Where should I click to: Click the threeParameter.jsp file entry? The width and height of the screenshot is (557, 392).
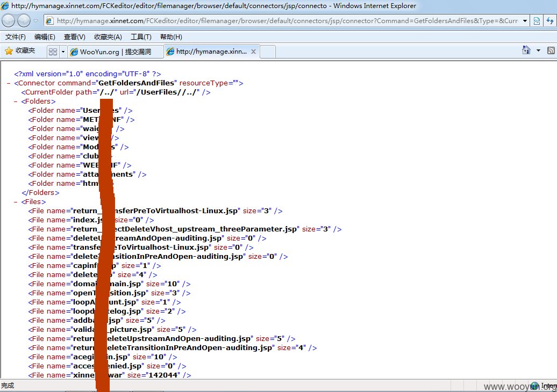click(x=185, y=229)
